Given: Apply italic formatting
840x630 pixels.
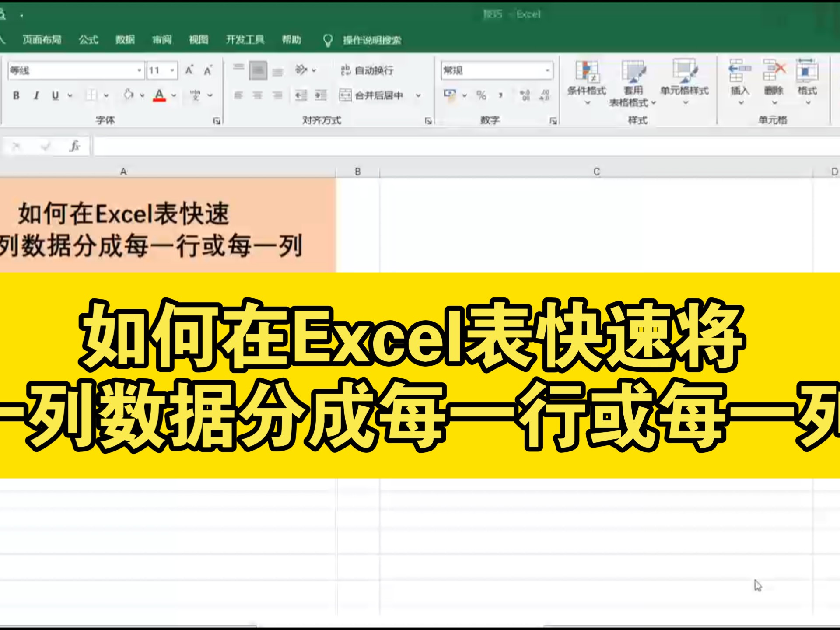Looking at the screenshot, I should tap(37, 95).
